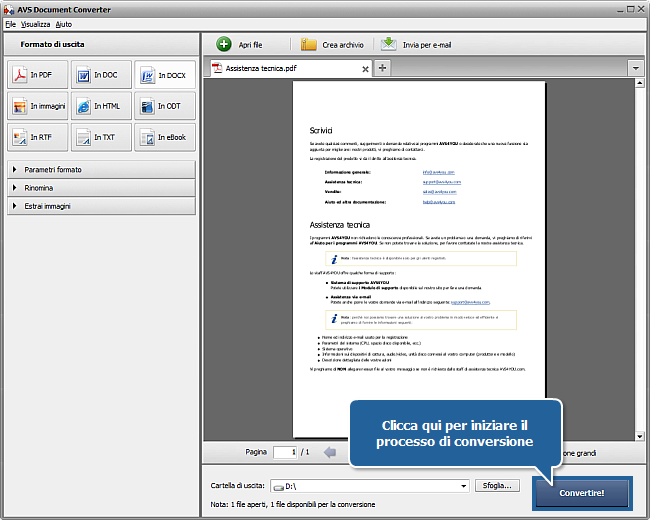This screenshot has height=520, width=650.
Task: Click the green Apri file plus icon
Action: pyautogui.click(x=224, y=44)
